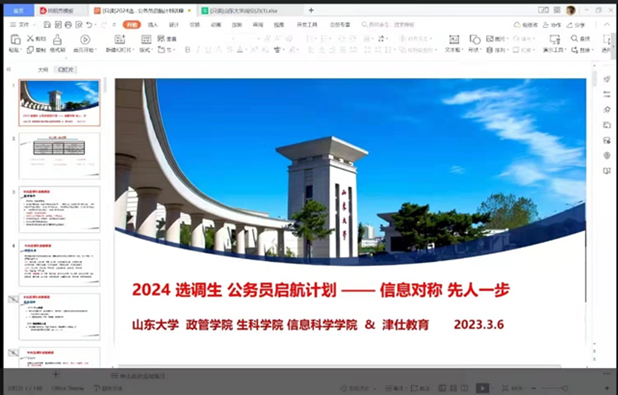Select the Format Painter brush icon
This screenshot has height=395, width=618.
[58, 40]
